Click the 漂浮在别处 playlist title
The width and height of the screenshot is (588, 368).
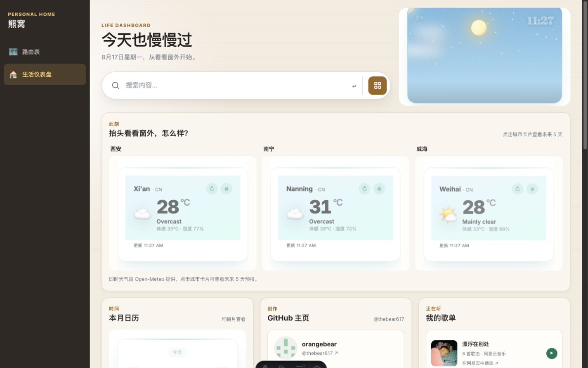pos(475,344)
